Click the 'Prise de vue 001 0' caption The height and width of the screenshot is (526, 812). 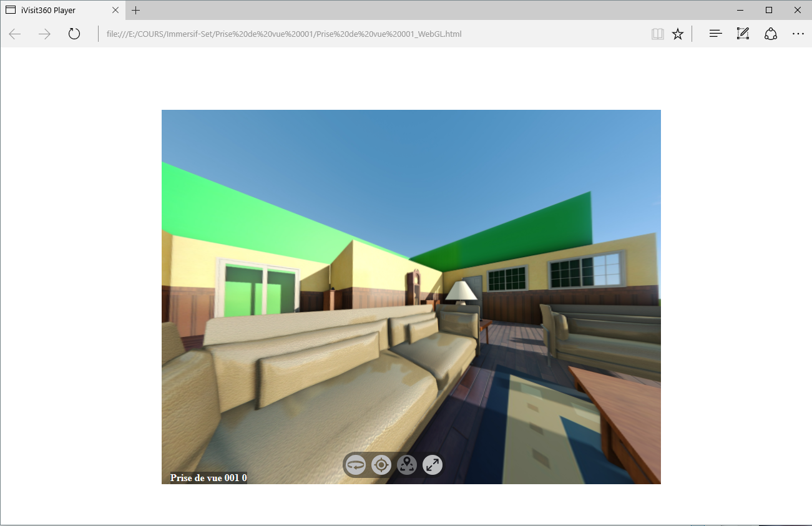click(x=208, y=478)
